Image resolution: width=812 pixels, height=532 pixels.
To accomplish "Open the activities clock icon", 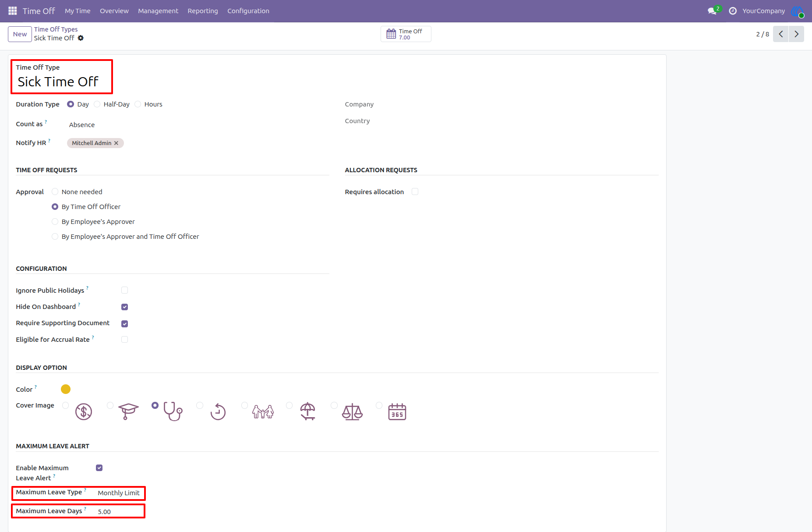I will [x=732, y=11].
